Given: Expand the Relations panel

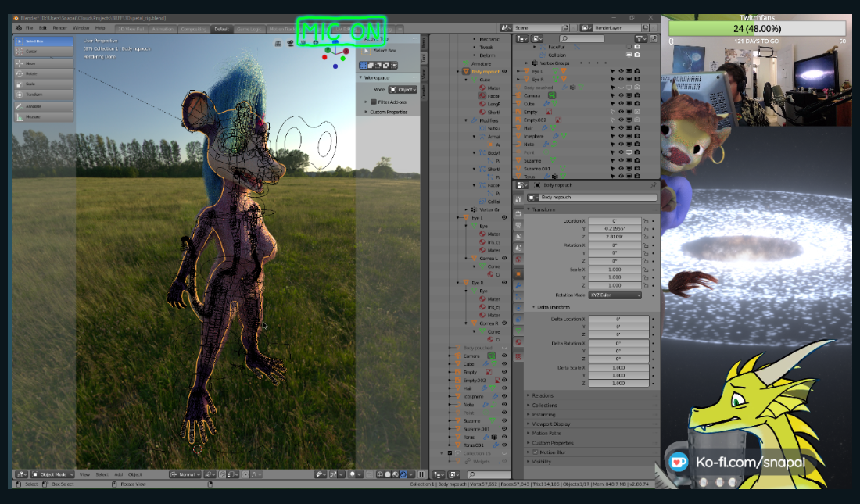Looking at the screenshot, I should click(543, 395).
